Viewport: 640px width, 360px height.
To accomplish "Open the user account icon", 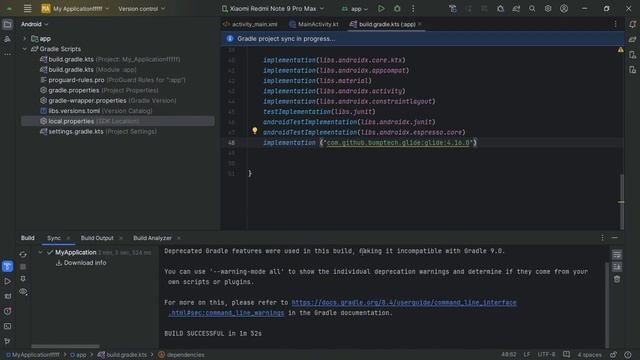I will tap(564, 9).
